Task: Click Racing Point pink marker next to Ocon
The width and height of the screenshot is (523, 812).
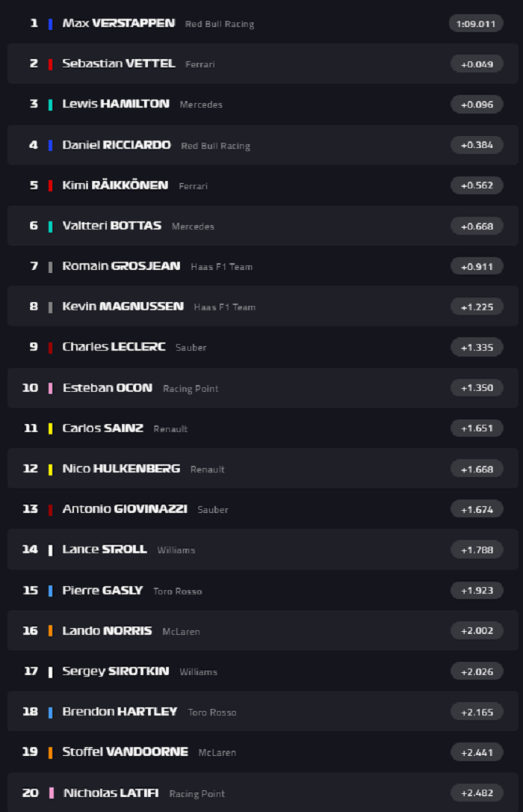Action: point(51,388)
